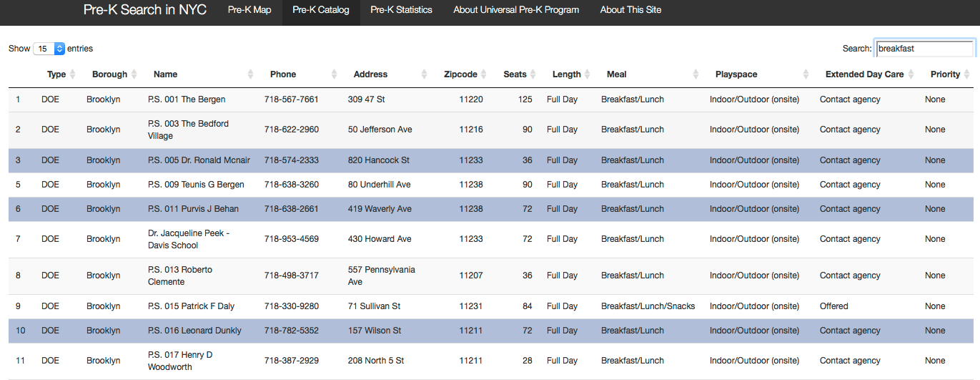Click the Priority column sort arrows
This screenshot has height=380, width=980.
(966, 74)
